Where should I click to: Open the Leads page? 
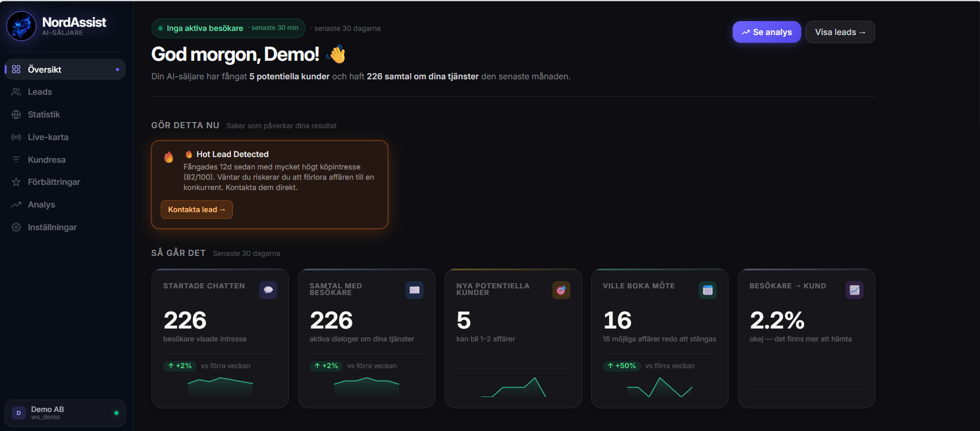[x=65, y=92]
